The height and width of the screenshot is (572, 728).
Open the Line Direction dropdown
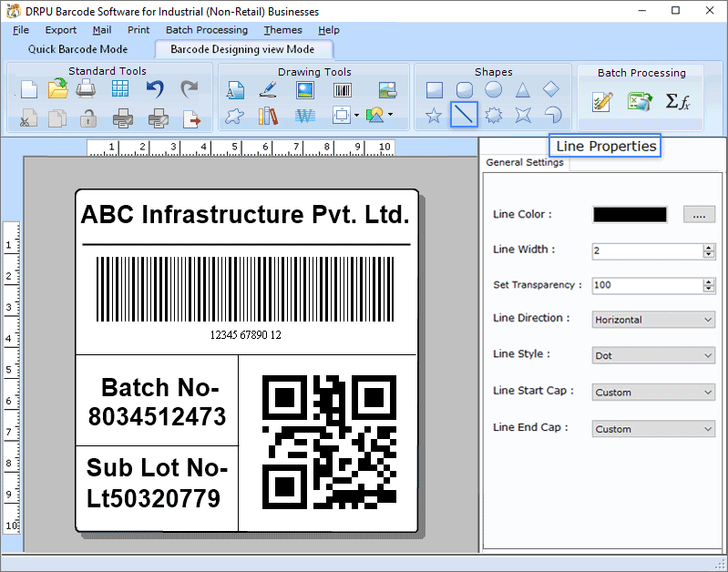pos(653,320)
